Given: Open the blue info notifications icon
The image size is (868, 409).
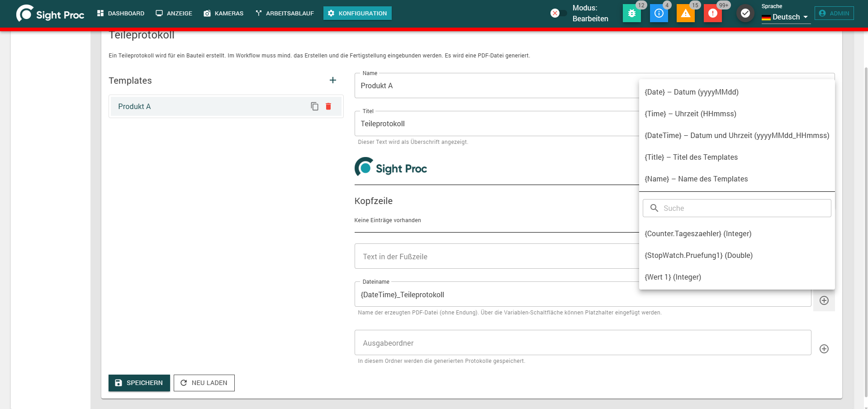Looking at the screenshot, I should pyautogui.click(x=659, y=13).
